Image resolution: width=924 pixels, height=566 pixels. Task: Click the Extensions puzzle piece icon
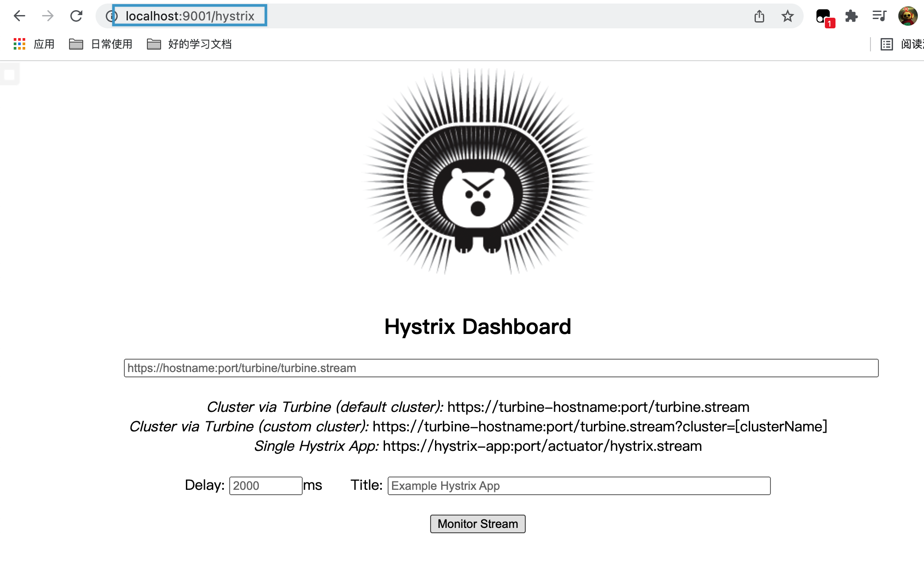click(851, 15)
